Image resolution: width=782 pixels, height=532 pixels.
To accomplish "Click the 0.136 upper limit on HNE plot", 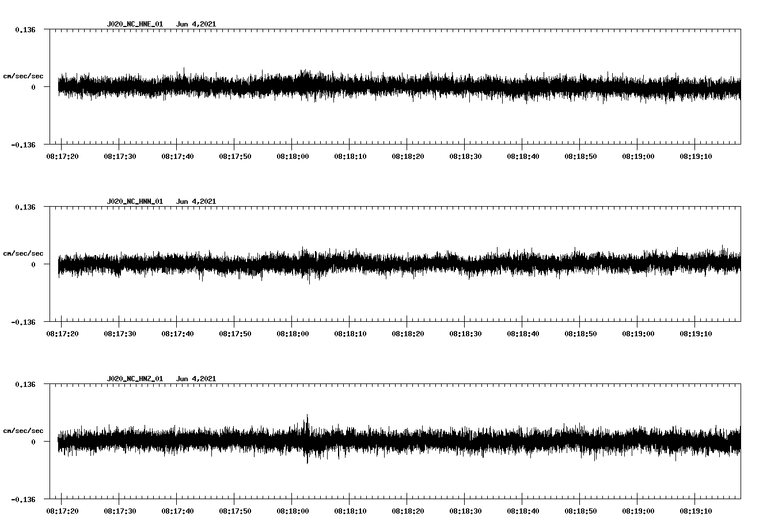I will tap(25, 29).
